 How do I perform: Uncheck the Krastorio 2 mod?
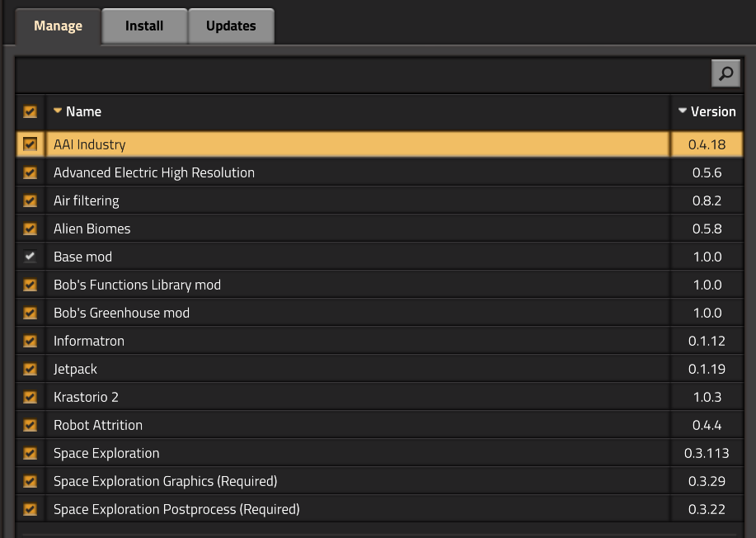coord(31,397)
